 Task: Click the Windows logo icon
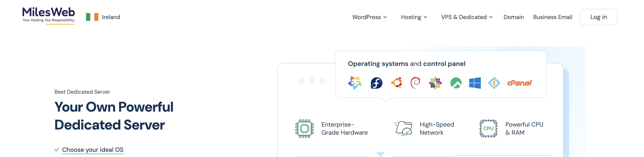475,83
